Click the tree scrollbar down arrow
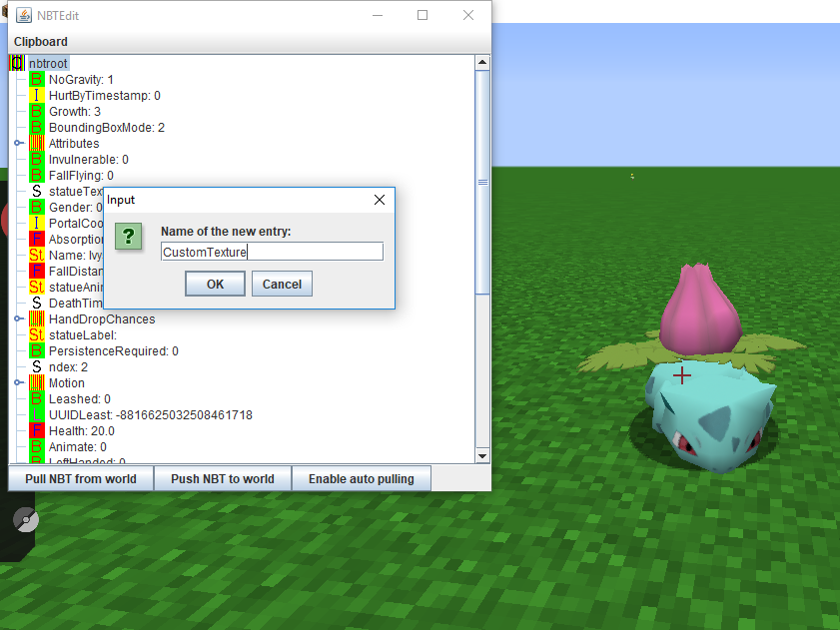The height and width of the screenshot is (630, 840). click(482, 456)
